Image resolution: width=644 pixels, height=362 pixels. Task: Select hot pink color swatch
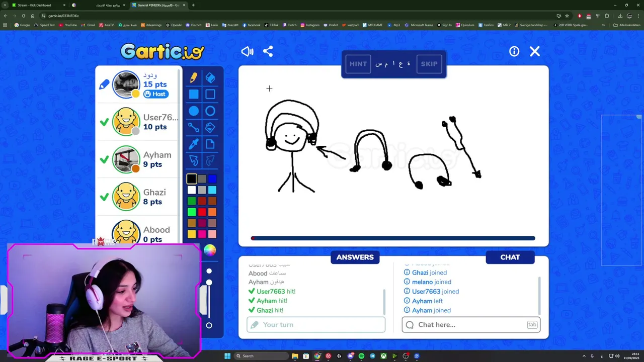(x=202, y=234)
